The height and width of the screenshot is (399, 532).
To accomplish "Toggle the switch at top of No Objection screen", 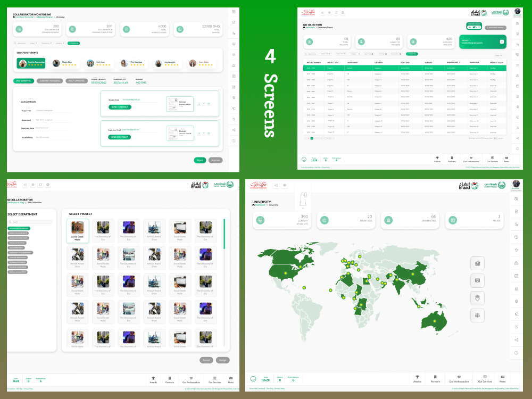I will [475, 27].
